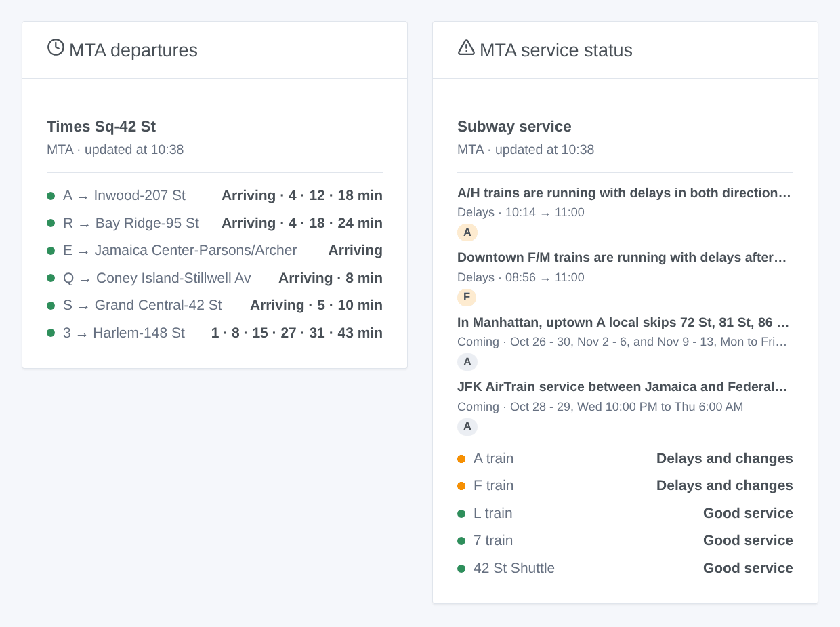The width and height of the screenshot is (840, 627).
Task: Select the A → Inwood-207 St route label
Action: [124, 196]
